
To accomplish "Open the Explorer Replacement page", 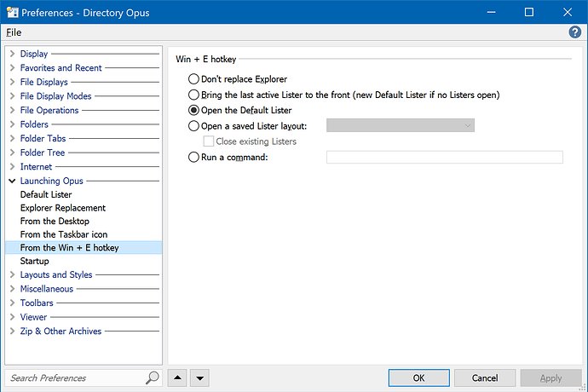I will pos(62,208).
